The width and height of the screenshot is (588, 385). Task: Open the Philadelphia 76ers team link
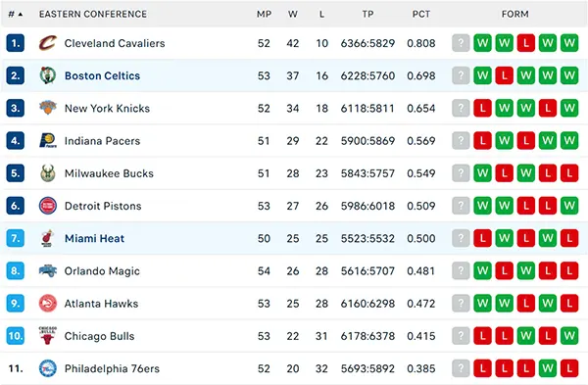pyautogui.click(x=112, y=368)
